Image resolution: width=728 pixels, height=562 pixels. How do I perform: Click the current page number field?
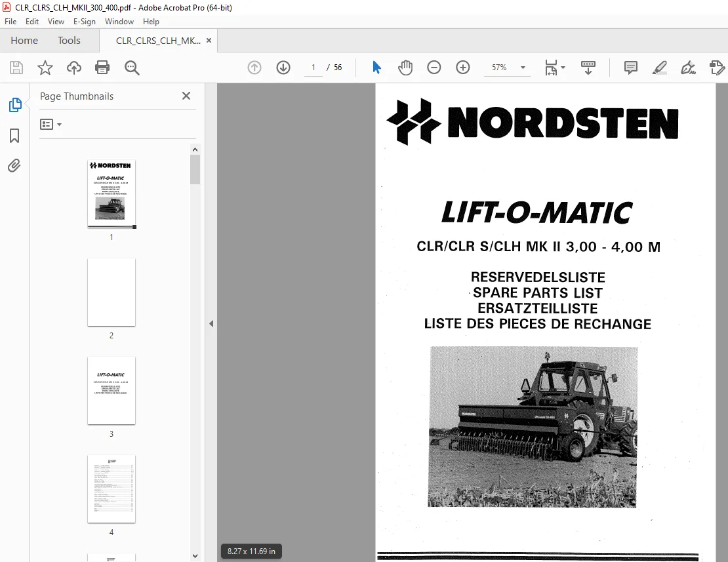(313, 68)
